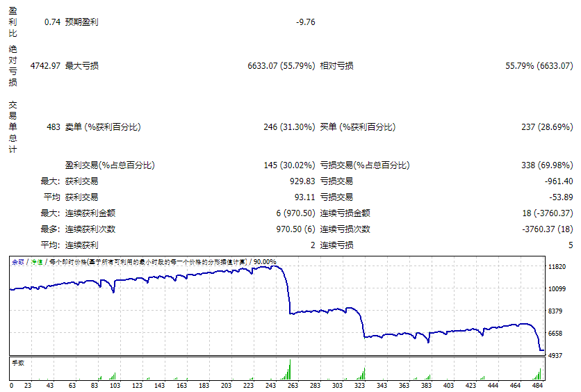
Task: Select the value 6633.07 (55.79%)
Action: tap(281, 66)
